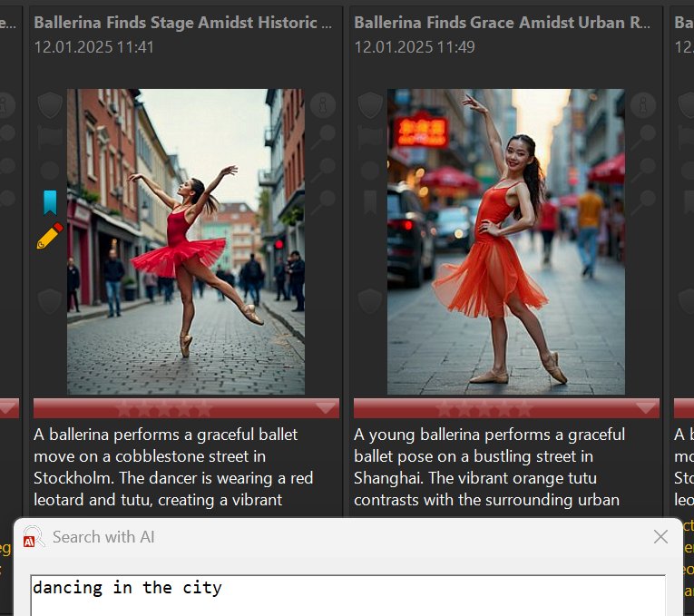Click yellow pencil write-back icon
Image resolution: width=694 pixels, height=616 pixels.
50,236
